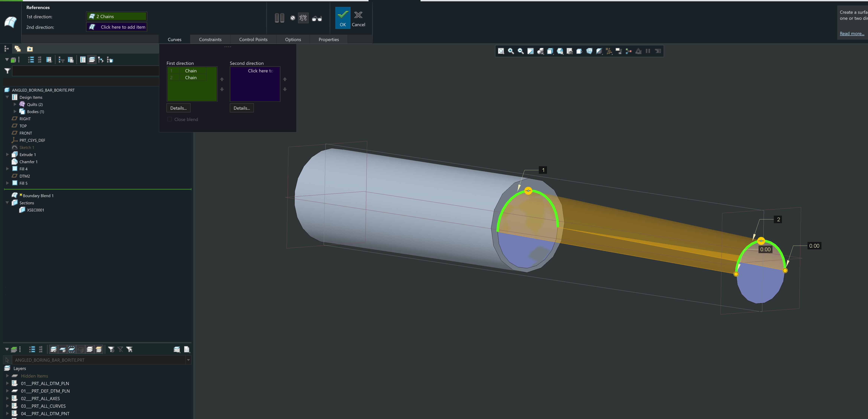The width and height of the screenshot is (868, 419).
Task: Click the Pause icon in the dashboard
Action: 280,18
